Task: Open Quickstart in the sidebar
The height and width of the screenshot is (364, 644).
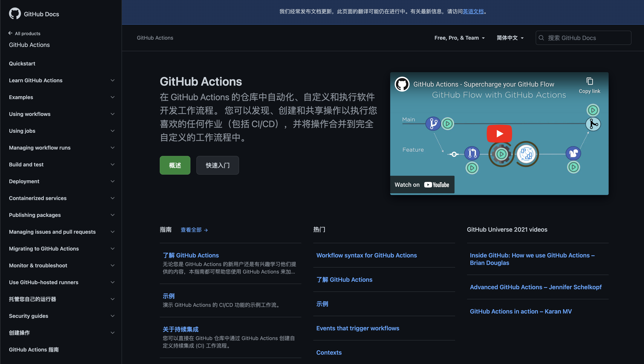Action: (22, 64)
